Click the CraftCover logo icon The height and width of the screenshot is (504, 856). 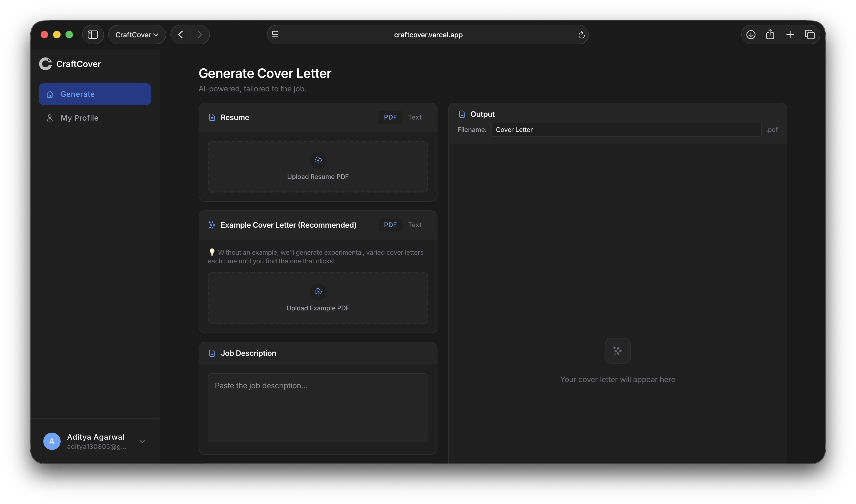[45, 64]
